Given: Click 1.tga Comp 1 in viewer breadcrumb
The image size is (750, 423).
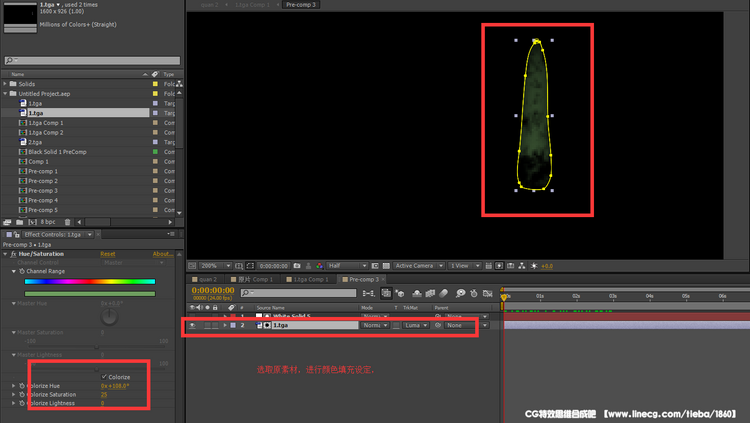Looking at the screenshot, I should (x=252, y=5).
